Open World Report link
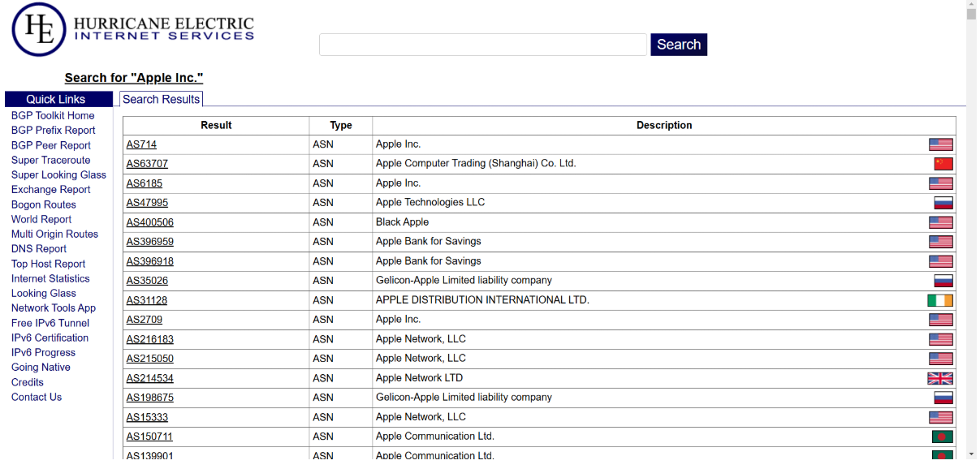The width and height of the screenshot is (980, 469). click(41, 219)
